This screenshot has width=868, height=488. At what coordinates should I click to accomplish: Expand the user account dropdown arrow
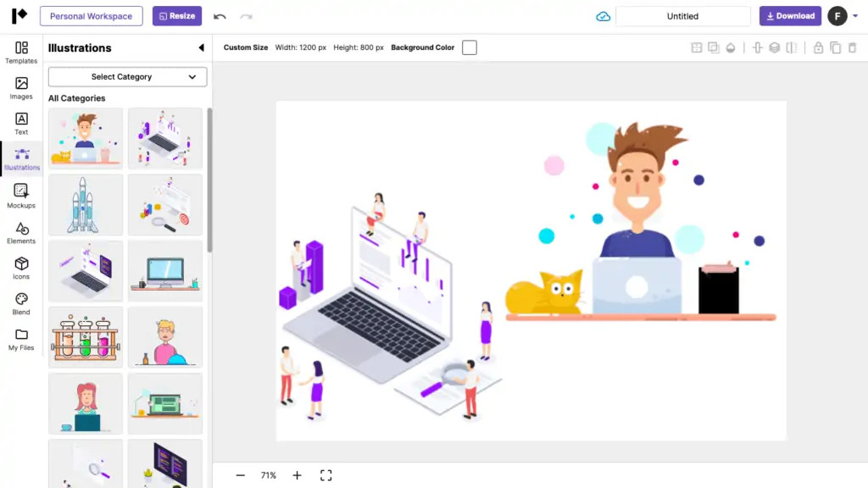point(854,16)
